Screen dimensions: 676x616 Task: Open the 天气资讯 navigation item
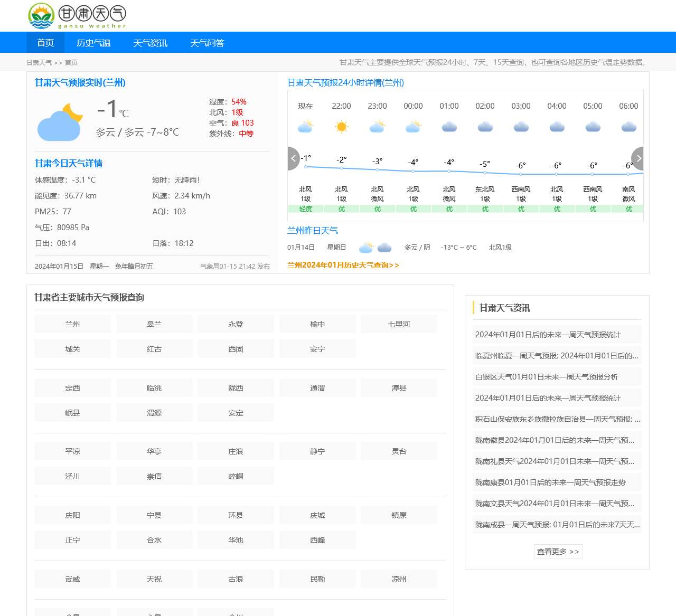pos(151,43)
